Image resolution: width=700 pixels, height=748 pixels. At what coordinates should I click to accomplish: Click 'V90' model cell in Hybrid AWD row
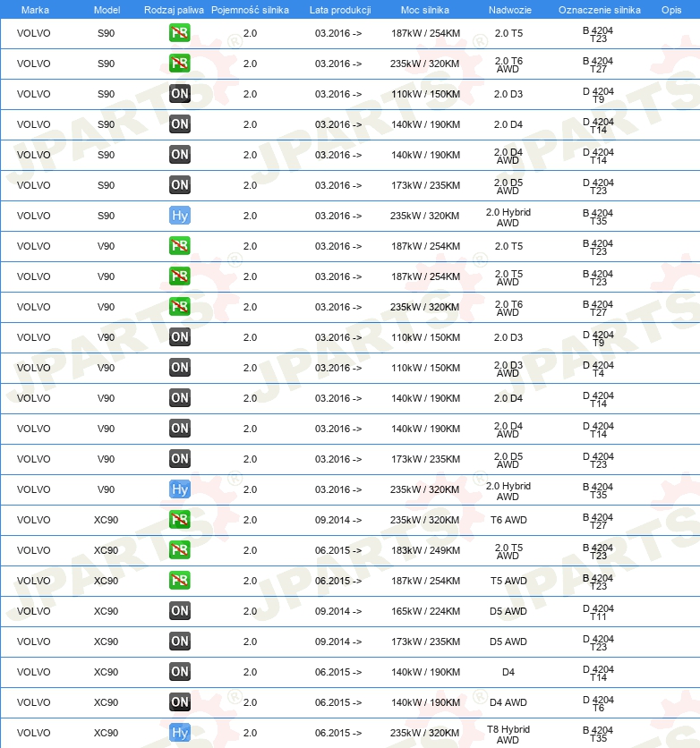[106, 489]
